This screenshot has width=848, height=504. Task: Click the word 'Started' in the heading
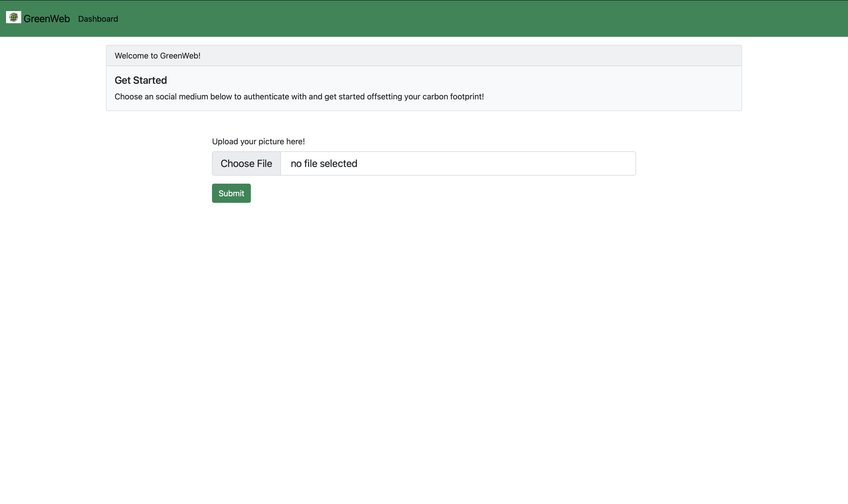coord(150,80)
